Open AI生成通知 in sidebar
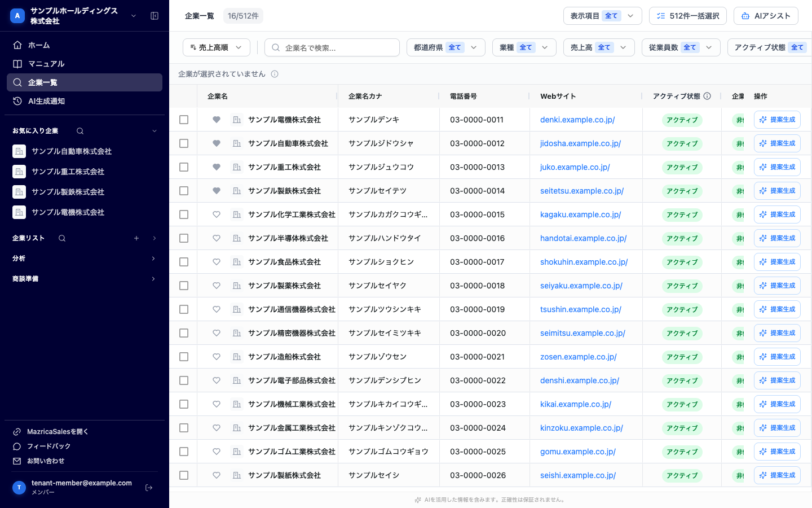The width and height of the screenshot is (812, 508). coord(85,101)
